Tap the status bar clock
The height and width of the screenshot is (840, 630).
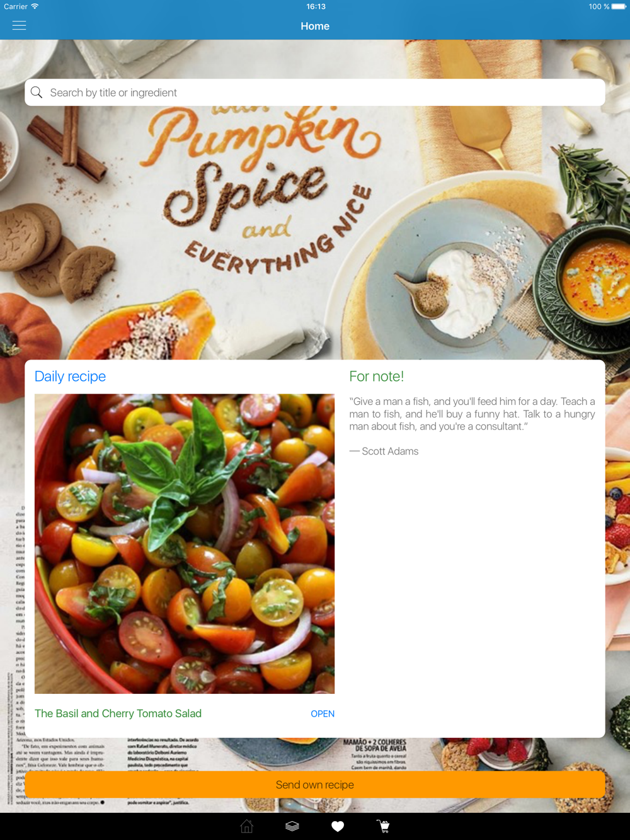point(316,6)
